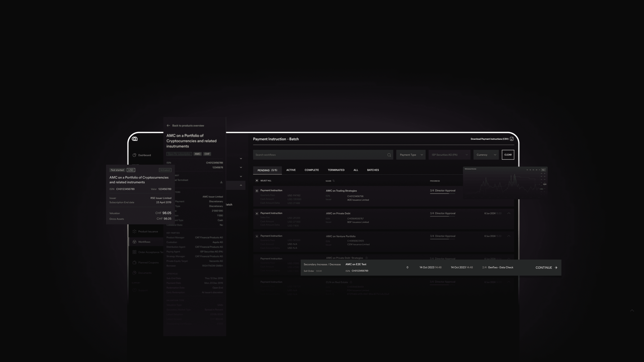Switch to the ACTIVE tab
644x362 pixels.
coord(291,170)
